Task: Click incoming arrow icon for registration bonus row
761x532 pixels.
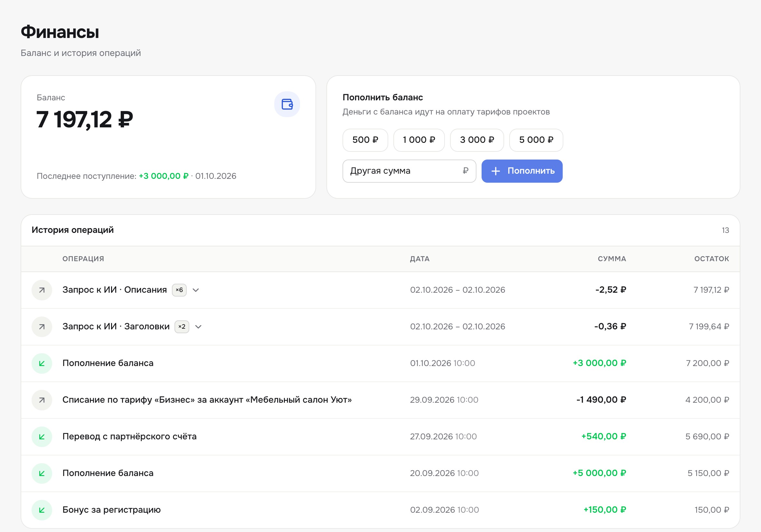Action: pyautogui.click(x=42, y=510)
